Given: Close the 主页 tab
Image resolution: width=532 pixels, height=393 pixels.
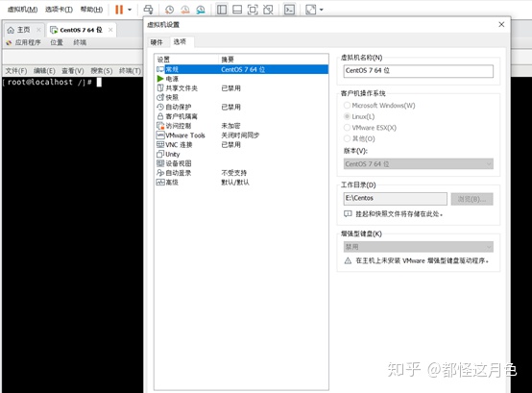Looking at the screenshot, I should coord(38,30).
